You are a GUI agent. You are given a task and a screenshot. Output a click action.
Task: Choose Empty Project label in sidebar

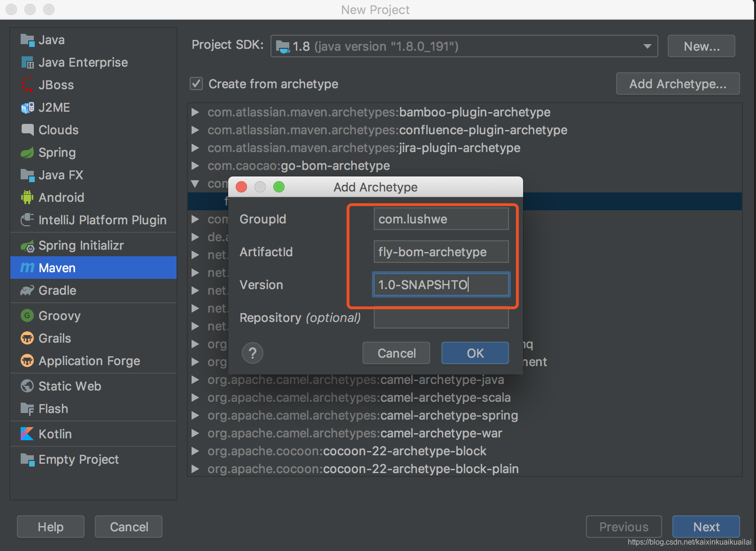(78, 459)
